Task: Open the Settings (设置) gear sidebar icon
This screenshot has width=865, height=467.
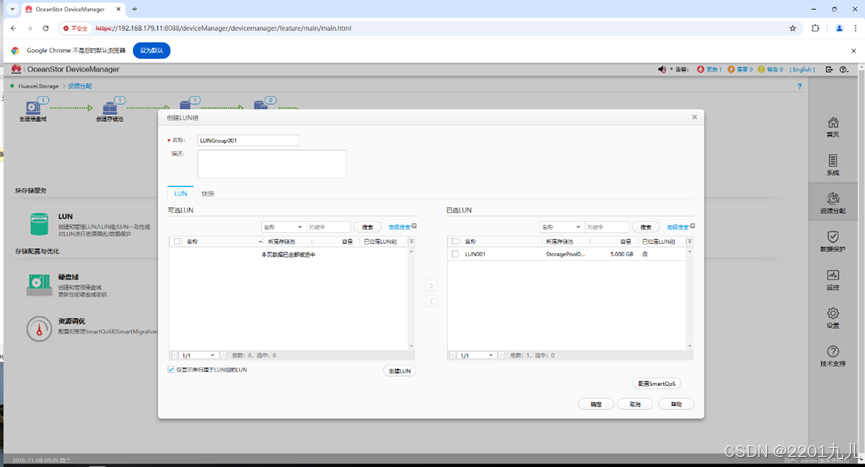Action: [833, 313]
